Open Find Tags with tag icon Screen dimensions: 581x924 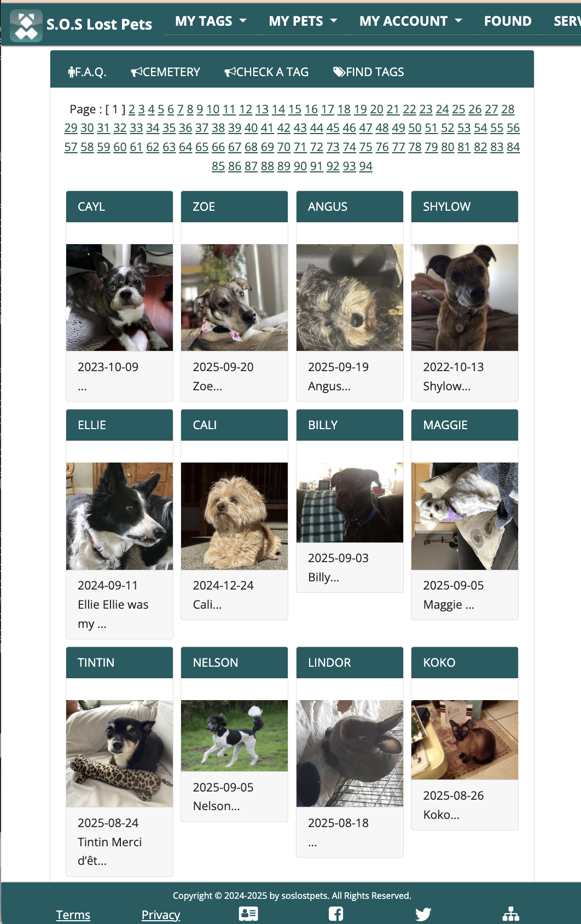[x=369, y=72]
